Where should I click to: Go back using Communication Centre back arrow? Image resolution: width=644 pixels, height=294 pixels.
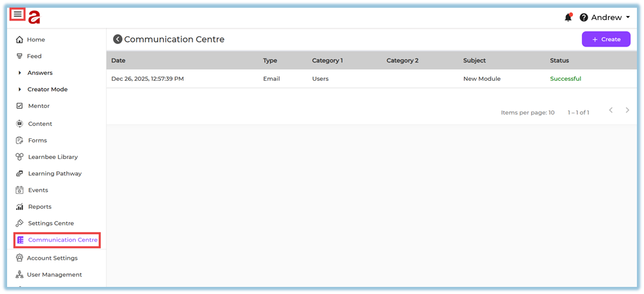[118, 39]
